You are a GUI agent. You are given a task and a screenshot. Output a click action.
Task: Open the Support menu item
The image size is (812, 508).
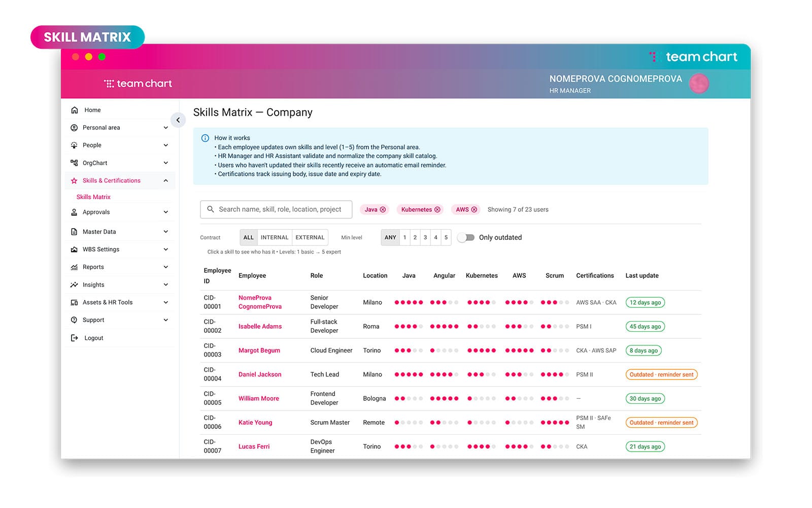point(120,320)
